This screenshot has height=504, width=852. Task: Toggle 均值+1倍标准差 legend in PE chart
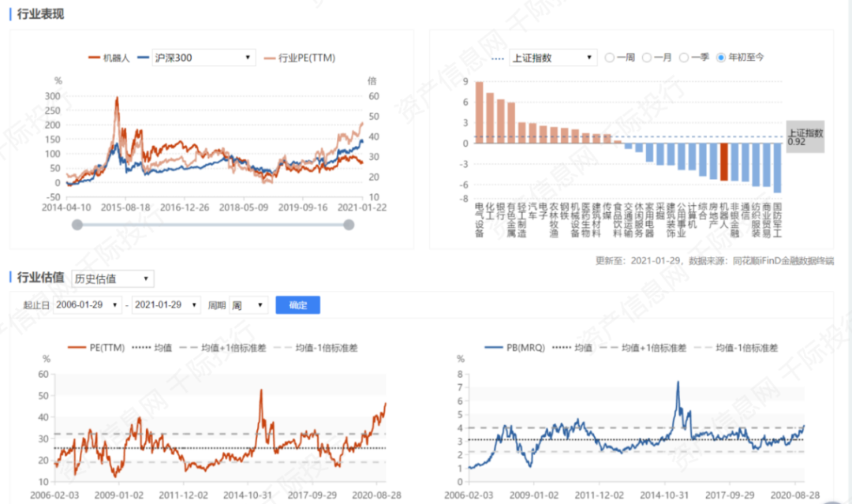(x=187, y=347)
